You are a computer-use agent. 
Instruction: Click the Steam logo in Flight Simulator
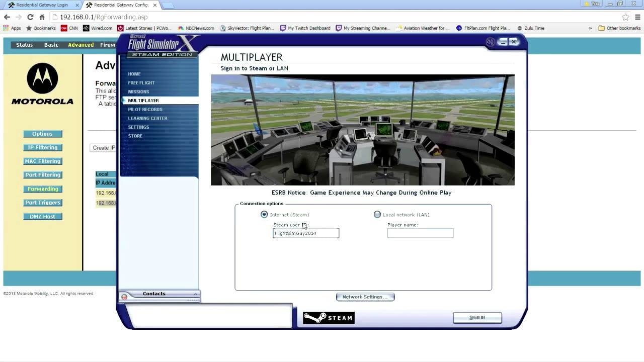pos(329,318)
